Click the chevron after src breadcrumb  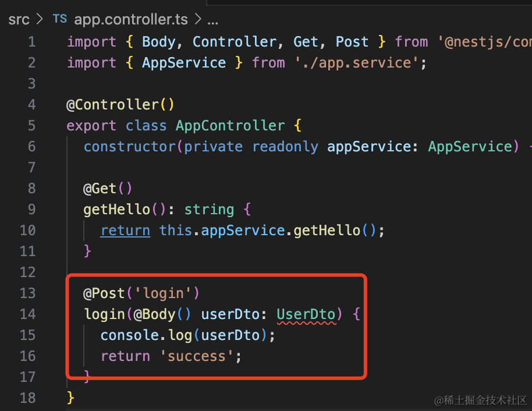pos(40,19)
